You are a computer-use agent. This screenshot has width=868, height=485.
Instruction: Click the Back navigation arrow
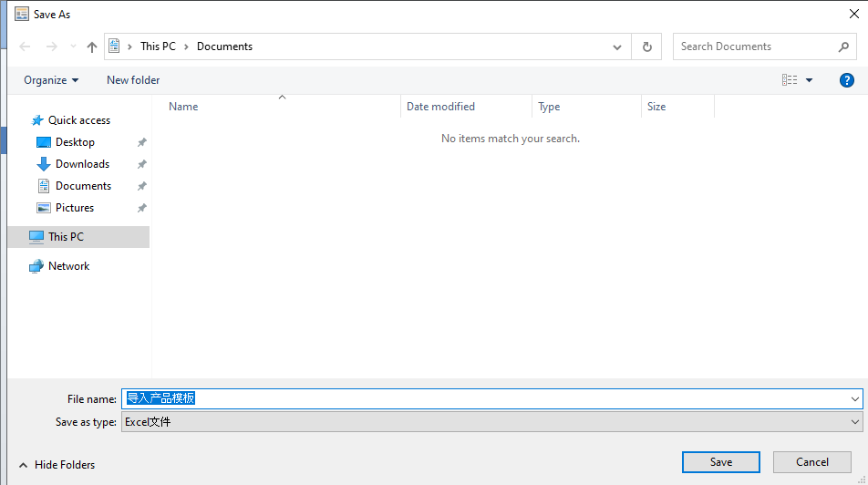pyautogui.click(x=25, y=46)
